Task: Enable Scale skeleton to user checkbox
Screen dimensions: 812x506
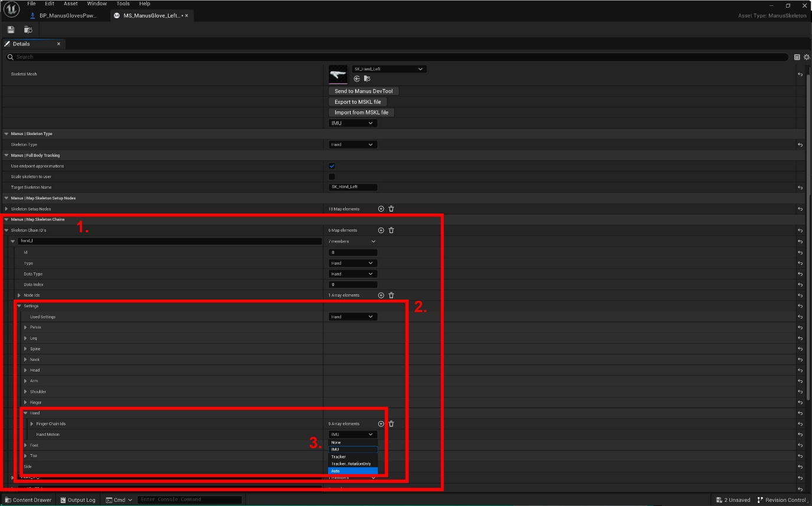Action: tap(332, 177)
